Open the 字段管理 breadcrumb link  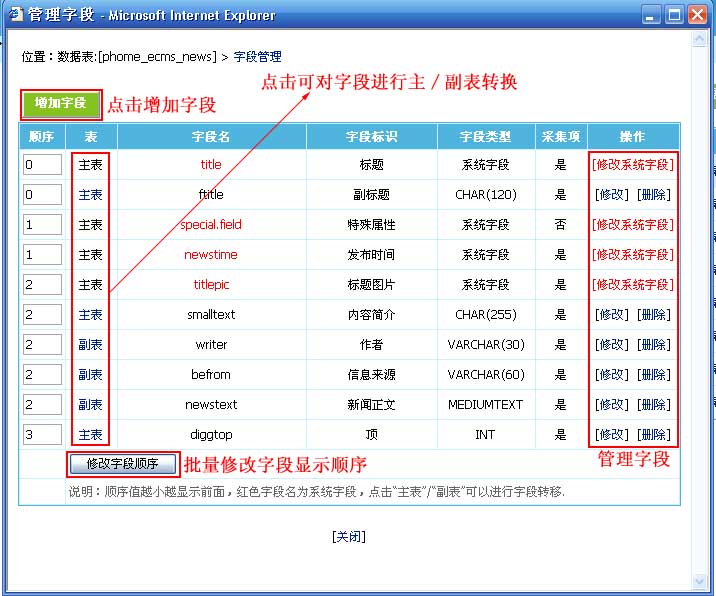pos(257,57)
